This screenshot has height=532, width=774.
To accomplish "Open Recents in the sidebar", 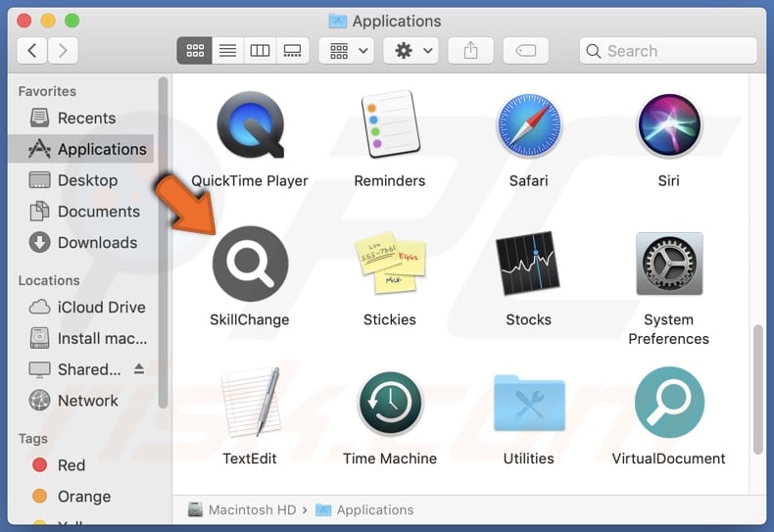I will coord(81,118).
